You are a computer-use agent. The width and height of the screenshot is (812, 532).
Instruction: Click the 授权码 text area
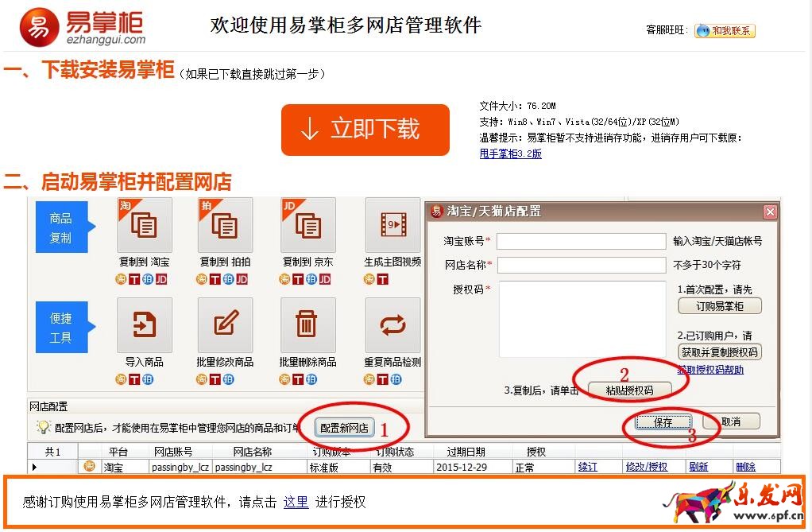click(x=581, y=319)
